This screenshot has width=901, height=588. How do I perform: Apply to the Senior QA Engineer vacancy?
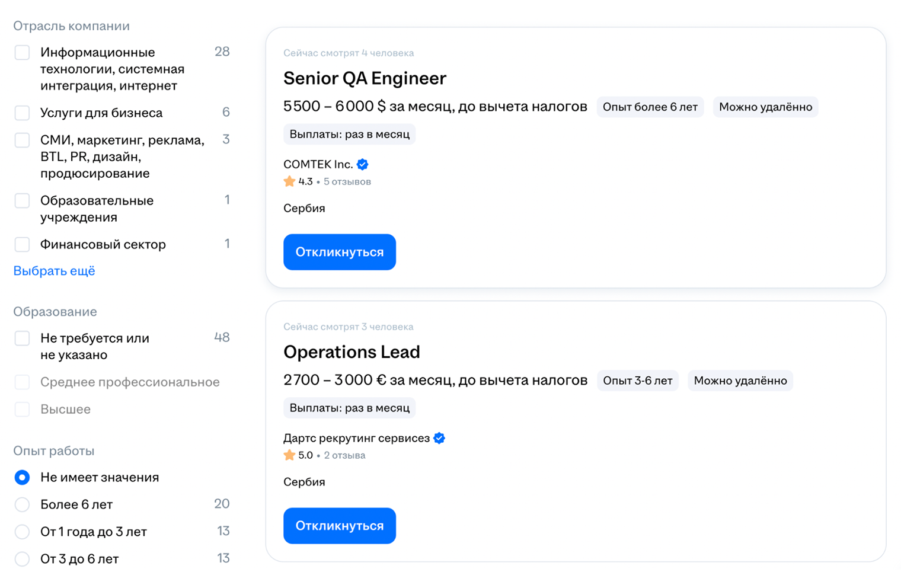coord(339,253)
